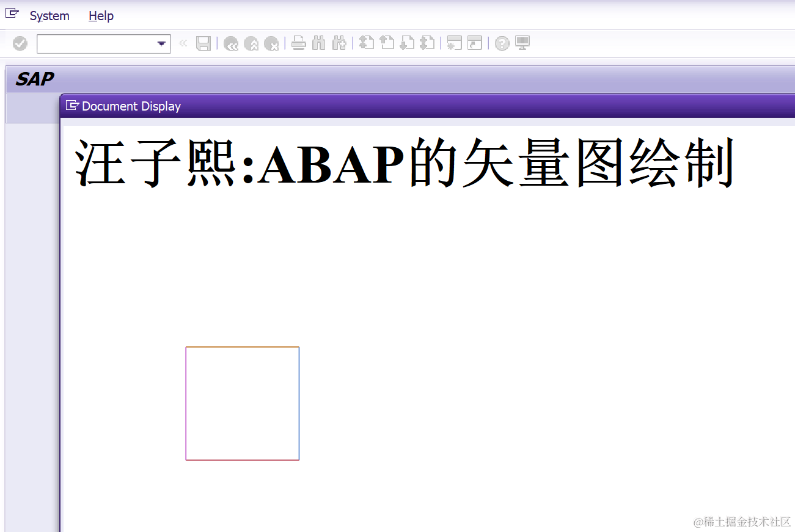Click the Save icon in the toolbar

pos(204,43)
